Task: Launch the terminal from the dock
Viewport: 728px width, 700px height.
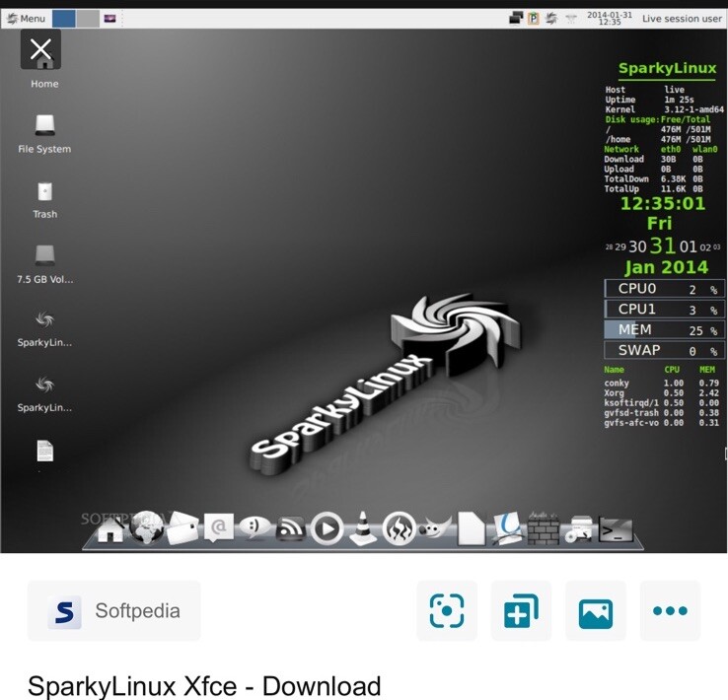Action: 616,528
